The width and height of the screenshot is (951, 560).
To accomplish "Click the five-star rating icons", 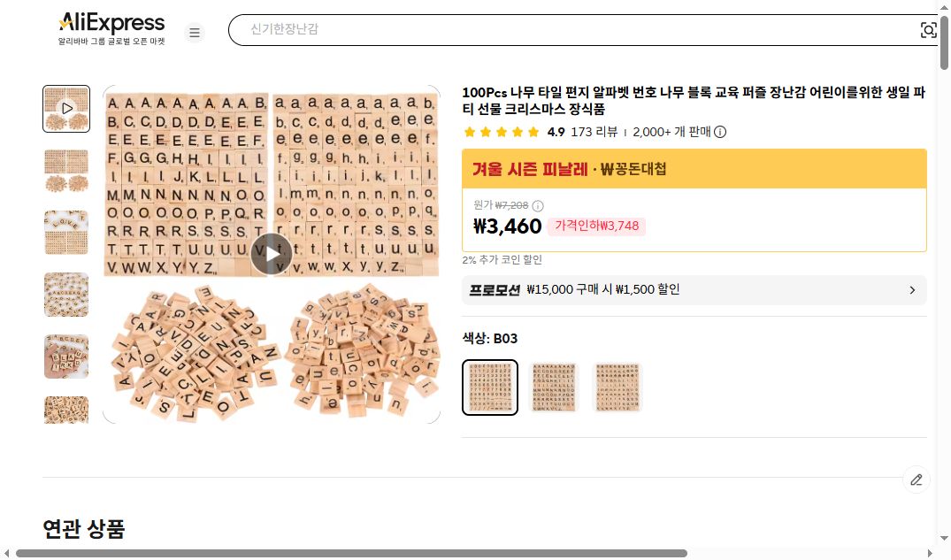I will (501, 131).
